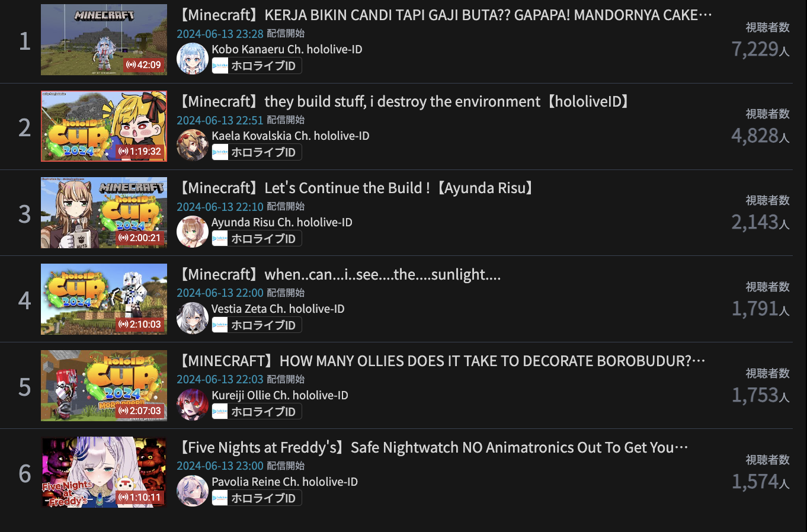The width and height of the screenshot is (807, 532).
Task: Open the Five Nights at Freddy's thumbnail
Action: pos(104,472)
